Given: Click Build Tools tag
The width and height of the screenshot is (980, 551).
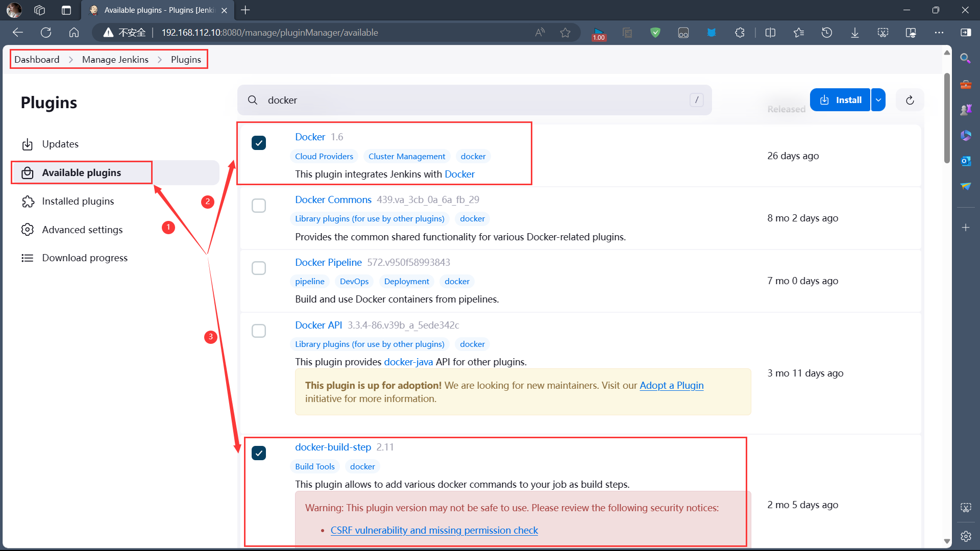Looking at the screenshot, I should tap(315, 466).
